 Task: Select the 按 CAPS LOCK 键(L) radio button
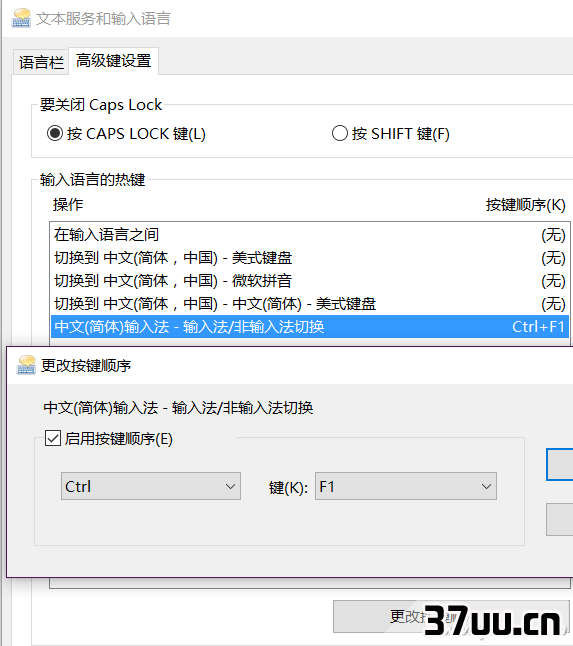point(54,133)
